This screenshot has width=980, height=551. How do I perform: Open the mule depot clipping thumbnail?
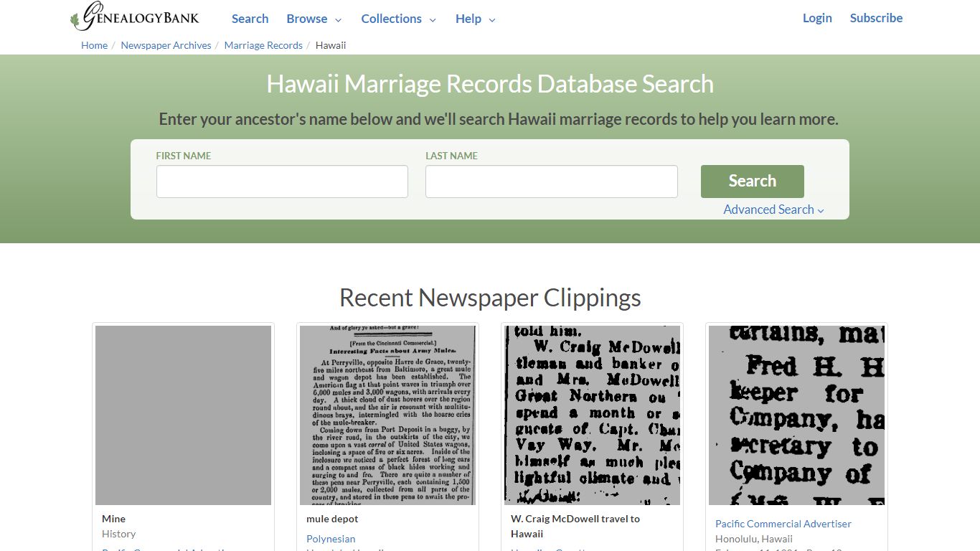tap(387, 415)
